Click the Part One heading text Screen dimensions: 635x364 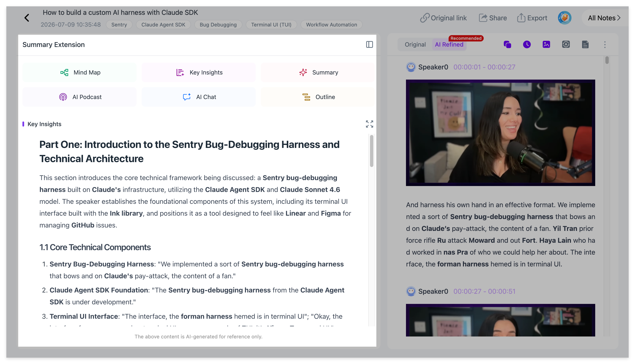189,152
